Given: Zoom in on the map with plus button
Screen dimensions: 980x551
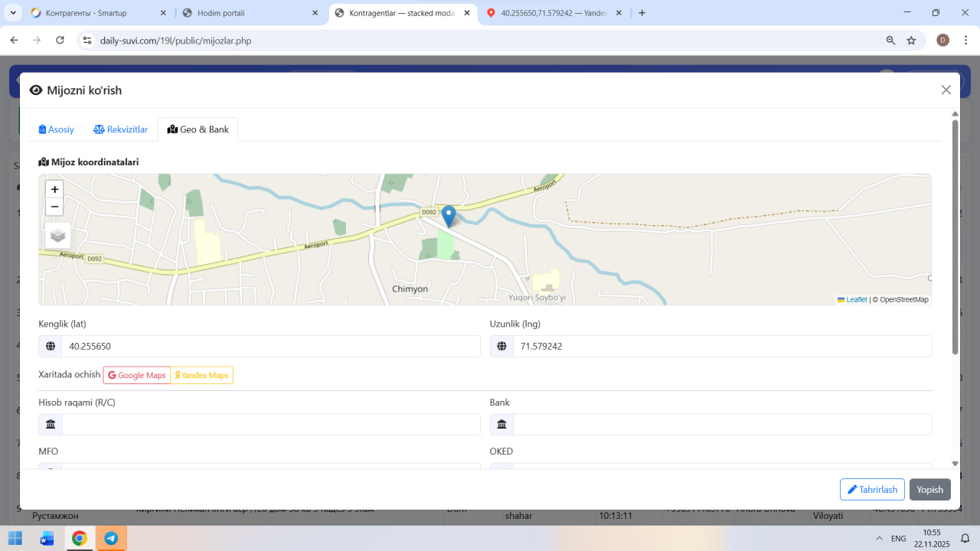Looking at the screenshot, I should 54,190.
